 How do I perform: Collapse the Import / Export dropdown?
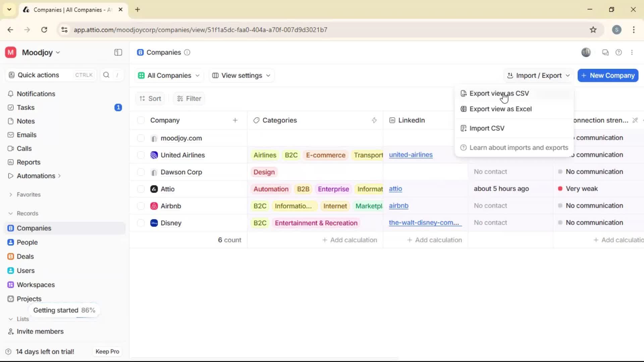click(538, 75)
